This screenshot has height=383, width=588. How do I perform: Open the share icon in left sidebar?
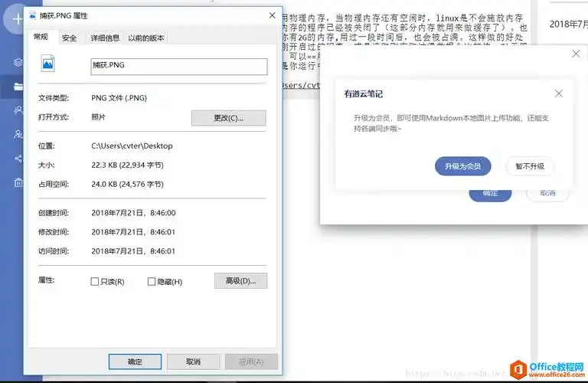click(18, 159)
